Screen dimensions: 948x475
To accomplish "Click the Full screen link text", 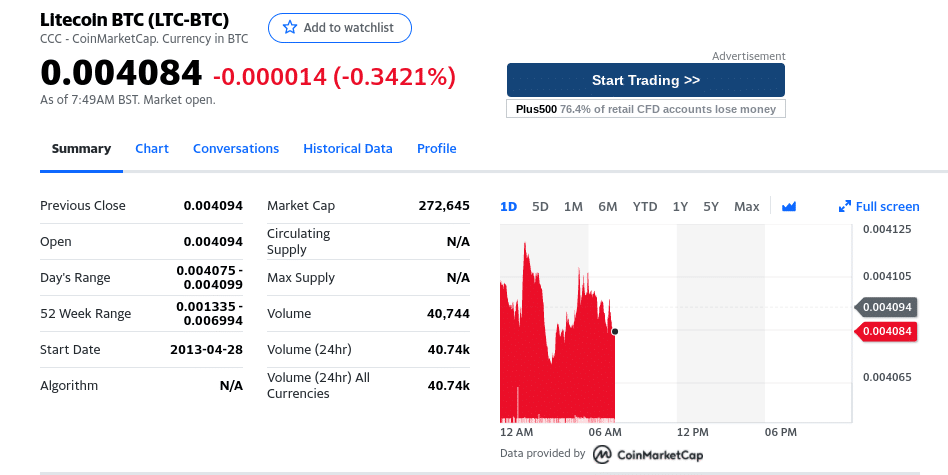I will 888,207.
